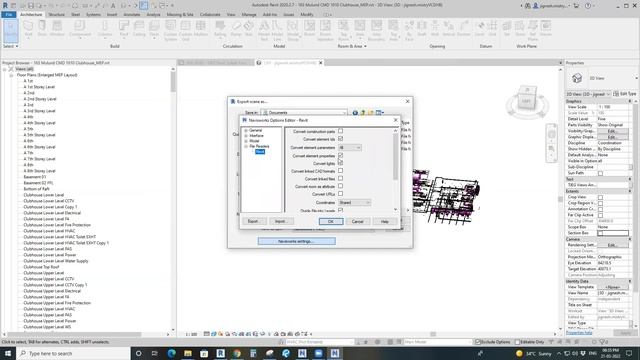This screenshot has height=360, width=640.
Task: Switch to Collaborate ribbon tab
Action: coord(210,14)
